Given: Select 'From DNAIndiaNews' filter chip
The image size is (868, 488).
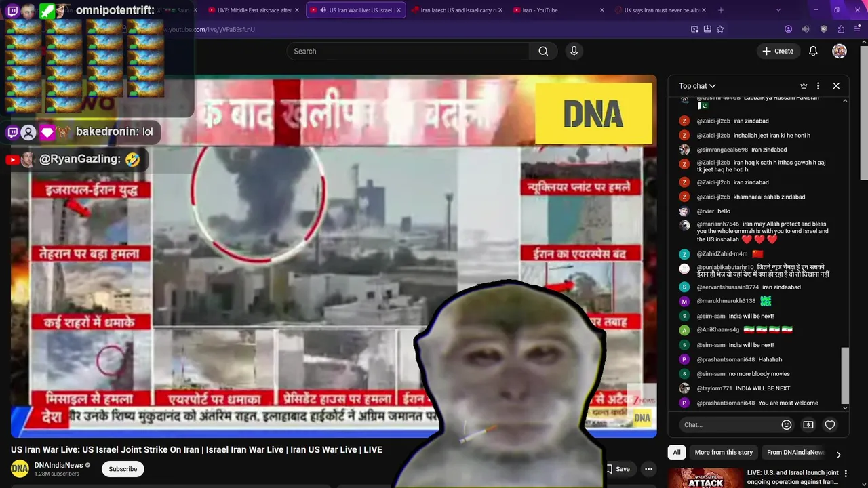Looking at the screenshot, I should tap(795, 452).
